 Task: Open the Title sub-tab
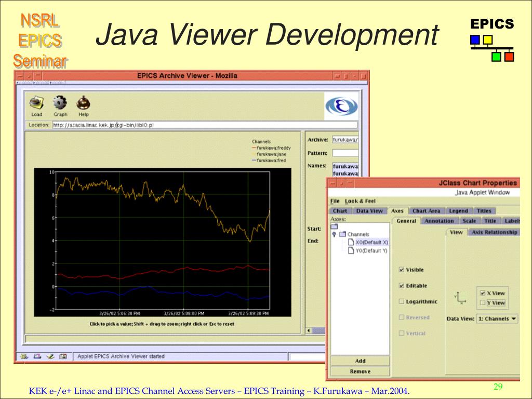pos(490,221)
